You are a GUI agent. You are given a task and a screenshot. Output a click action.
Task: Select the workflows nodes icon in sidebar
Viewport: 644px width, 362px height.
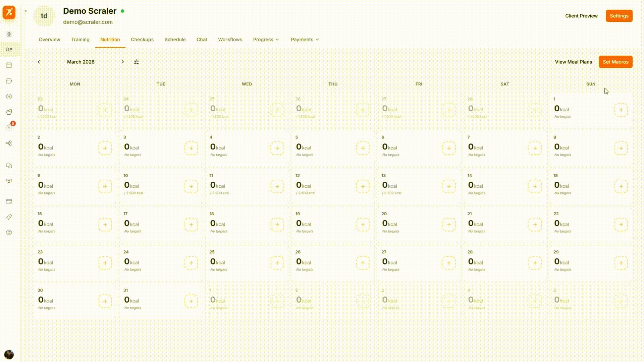point(9,143)
